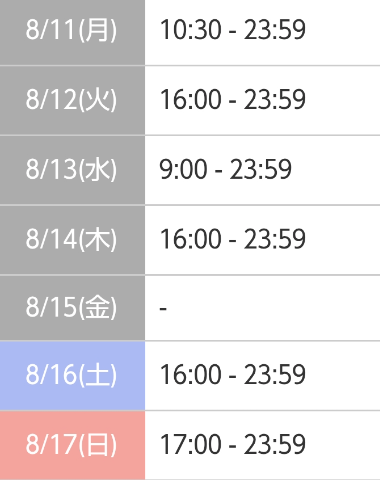Click the 17:00 - 23:59 time entry

pos(233,444)
